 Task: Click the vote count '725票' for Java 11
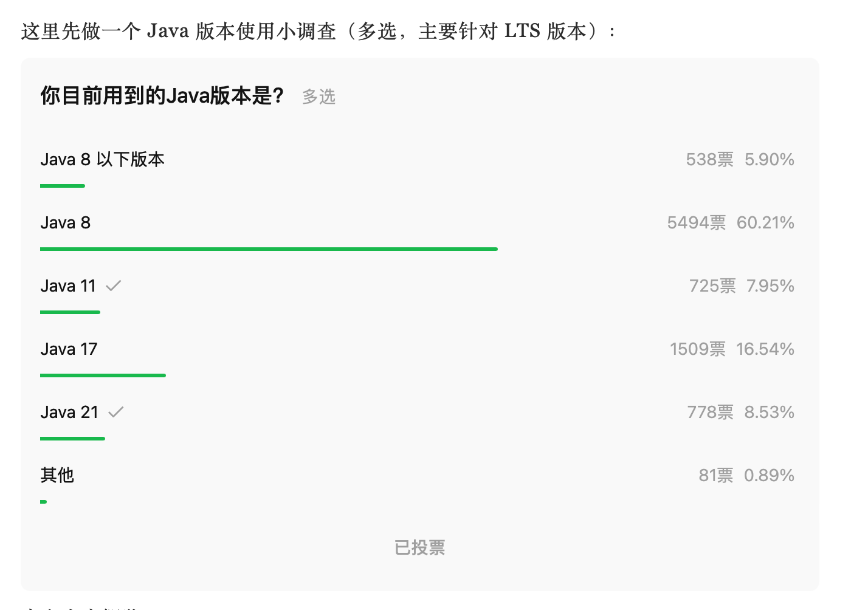pos(712,286)
